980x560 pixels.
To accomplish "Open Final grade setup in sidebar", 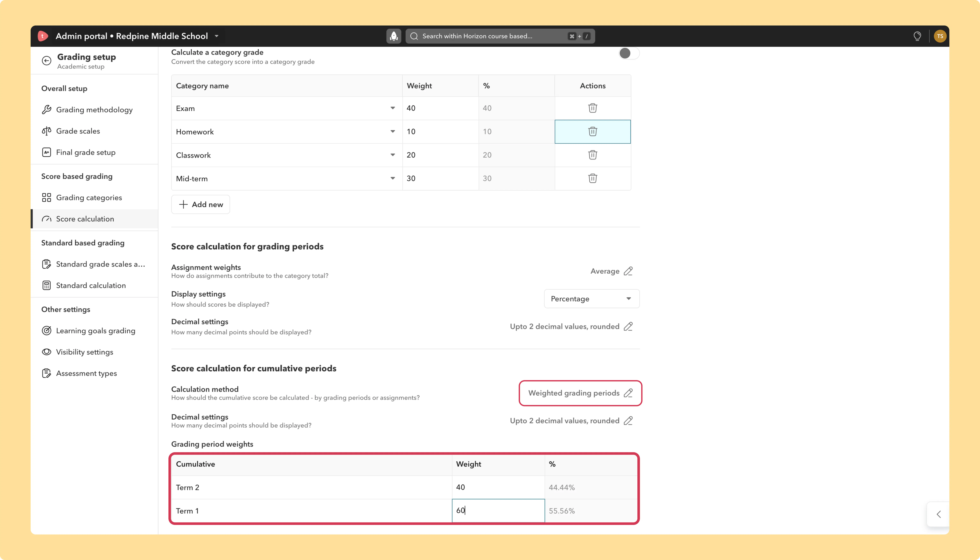I will pos(94,152).
